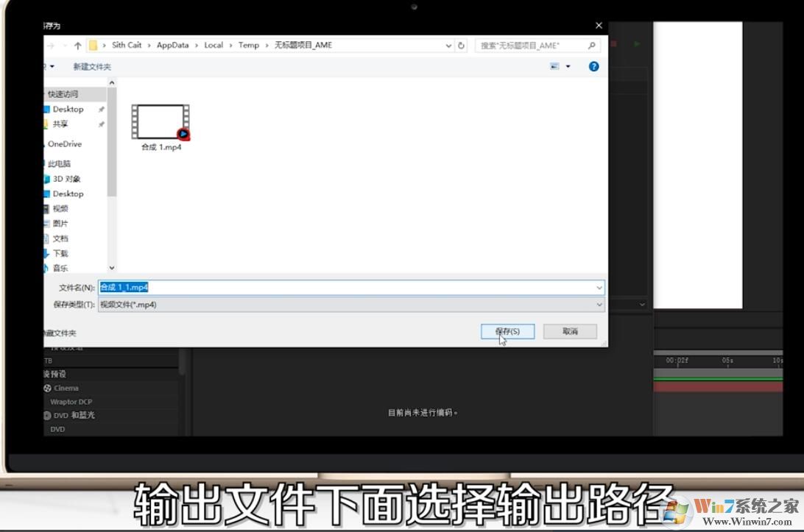The height and width of the screenshot is (532, 804).
Task: Click the blue Help question-mark icon
Action: [593, 66]
